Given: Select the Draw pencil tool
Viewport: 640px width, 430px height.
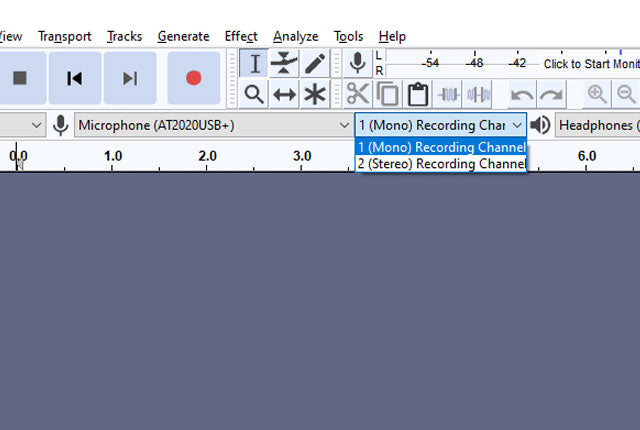Looking at the screenshot, I should tap(315, 63).
